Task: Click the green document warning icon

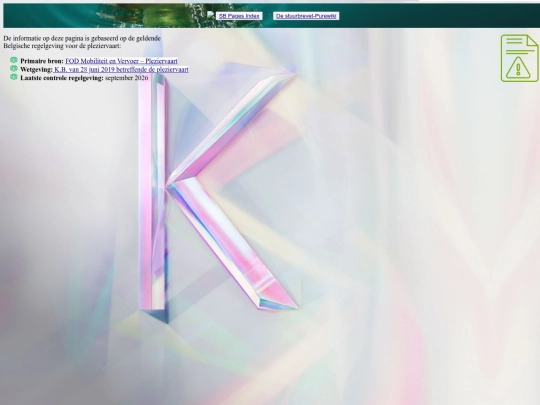Action: [x=519, y=58]
